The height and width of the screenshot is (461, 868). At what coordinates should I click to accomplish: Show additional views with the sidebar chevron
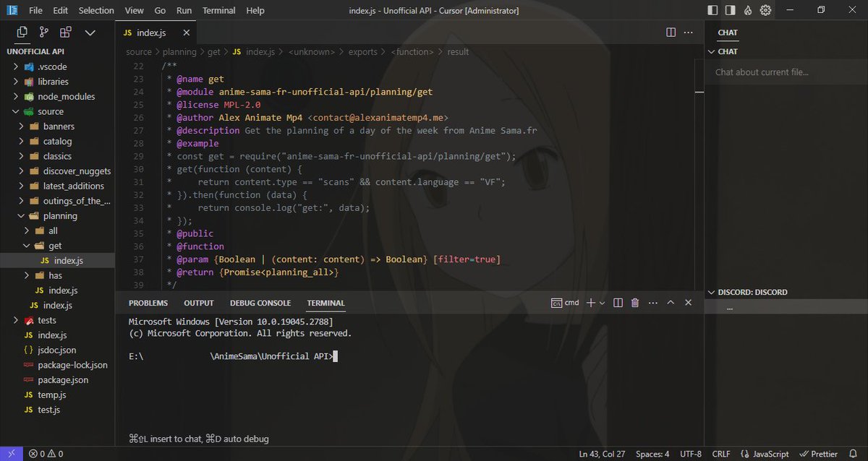(x=90, y=33)
